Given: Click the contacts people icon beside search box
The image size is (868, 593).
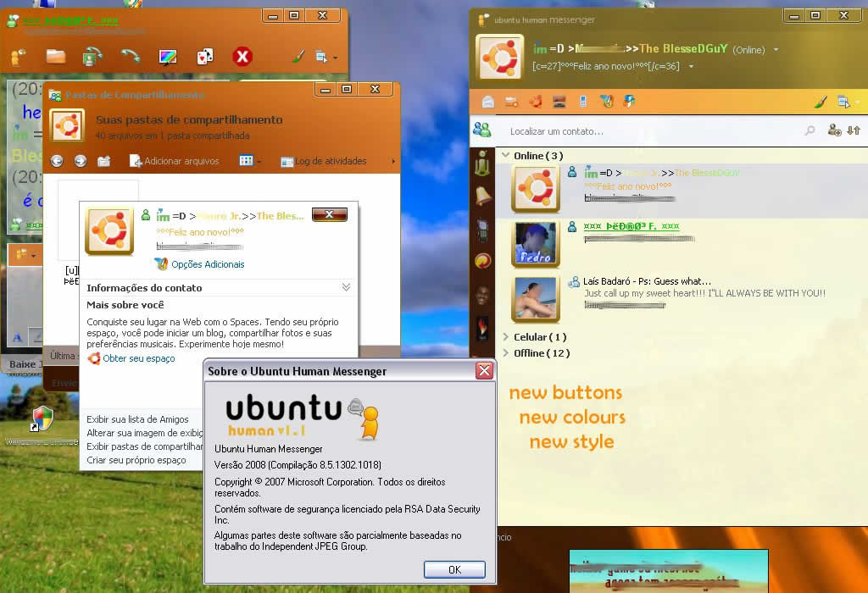Looking at the screenshot, I should pyautogui.click(x=482, y=130).
